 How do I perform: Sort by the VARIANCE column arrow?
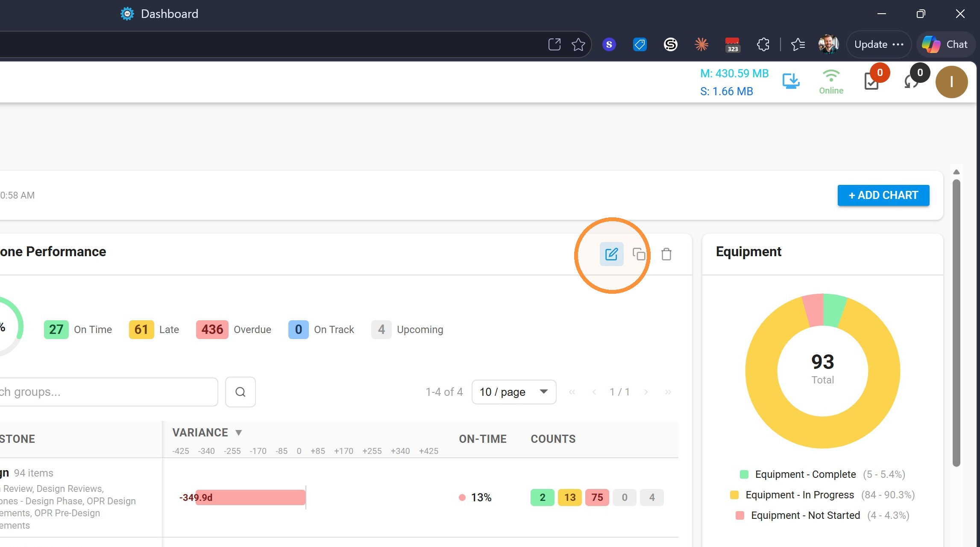coord(239,433)
